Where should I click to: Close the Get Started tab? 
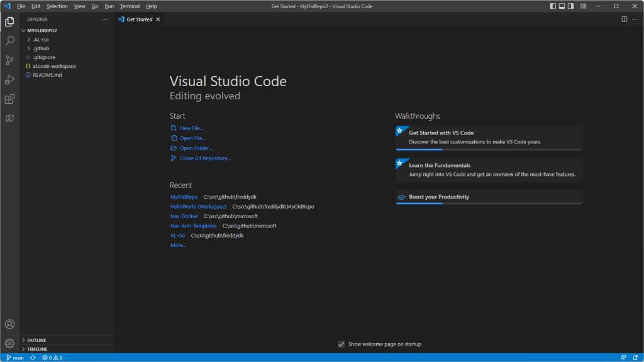(158, 19)
